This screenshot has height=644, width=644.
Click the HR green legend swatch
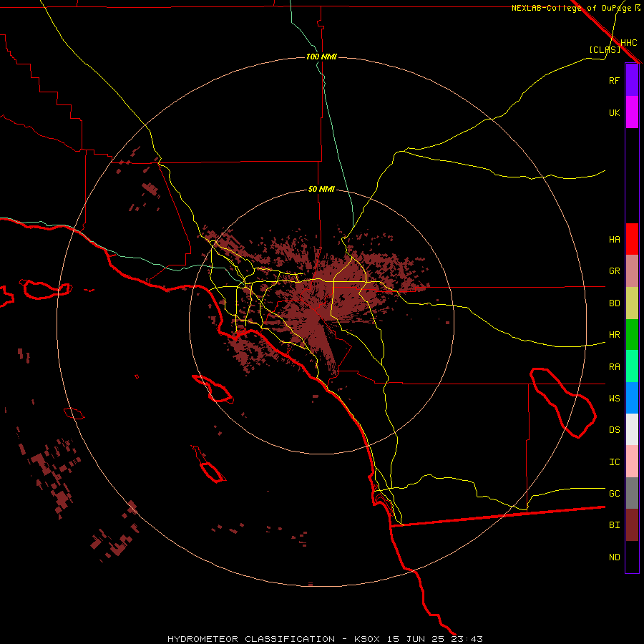[x=632, y=335]
